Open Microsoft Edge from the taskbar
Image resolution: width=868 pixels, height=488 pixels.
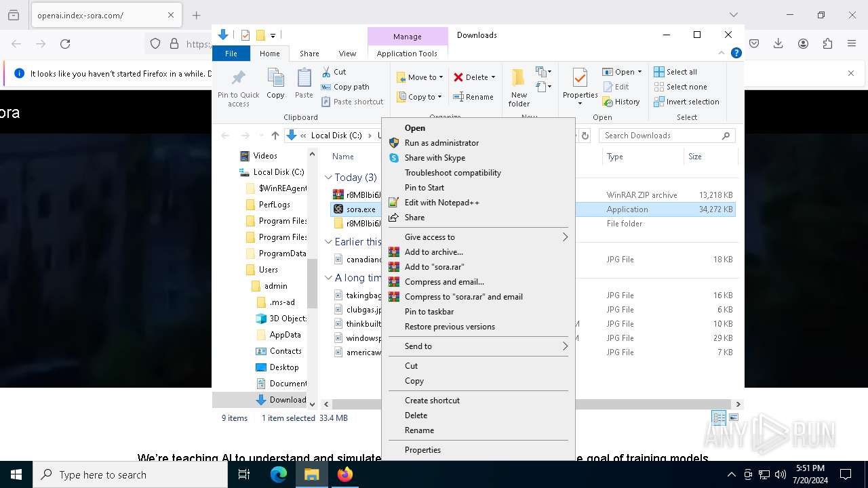pyautogui.click(x=279, y=474)
